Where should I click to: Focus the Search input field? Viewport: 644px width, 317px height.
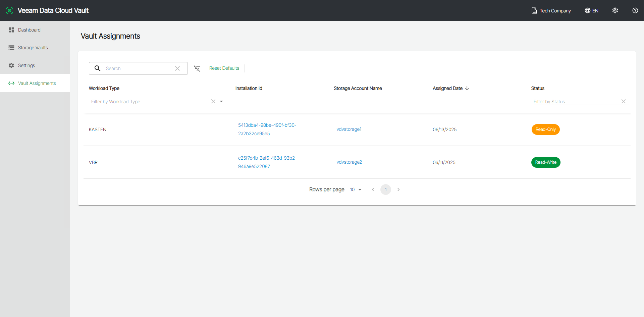[138, 68]
